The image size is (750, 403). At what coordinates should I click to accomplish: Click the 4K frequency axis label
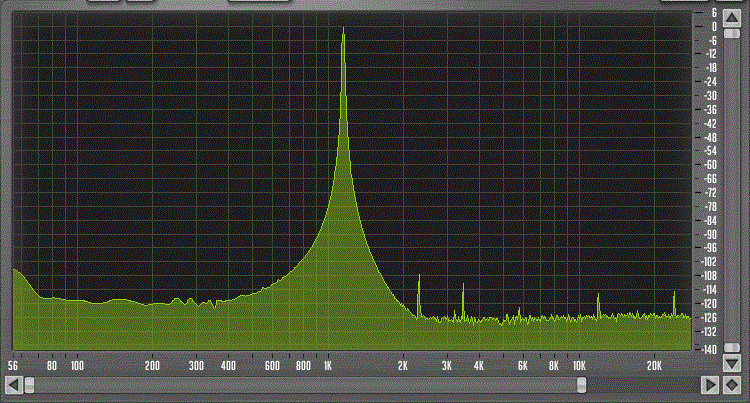(x=478, y=366)
